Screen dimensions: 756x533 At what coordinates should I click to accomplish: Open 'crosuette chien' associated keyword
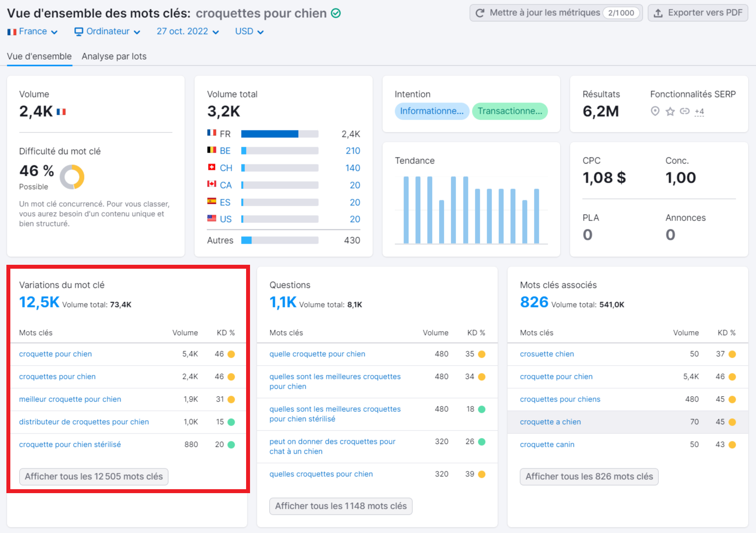click(547, 354)
